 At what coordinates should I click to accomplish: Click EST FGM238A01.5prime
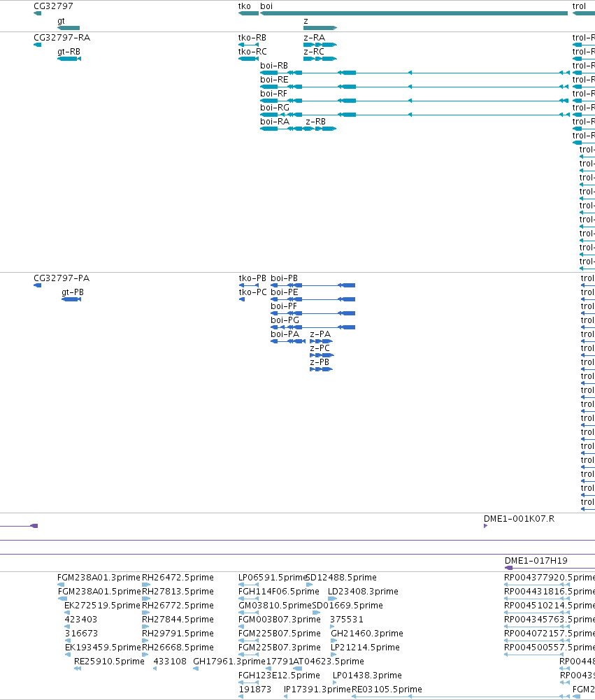[x=62, y=599]
